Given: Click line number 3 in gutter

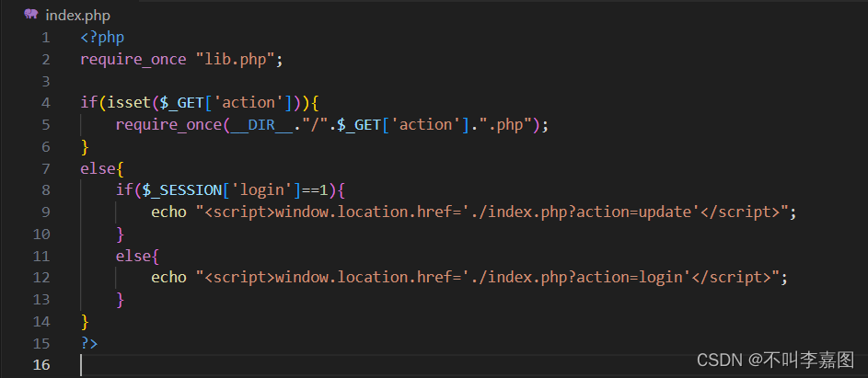Looking at the screenshot, I should tap(45, 82).
